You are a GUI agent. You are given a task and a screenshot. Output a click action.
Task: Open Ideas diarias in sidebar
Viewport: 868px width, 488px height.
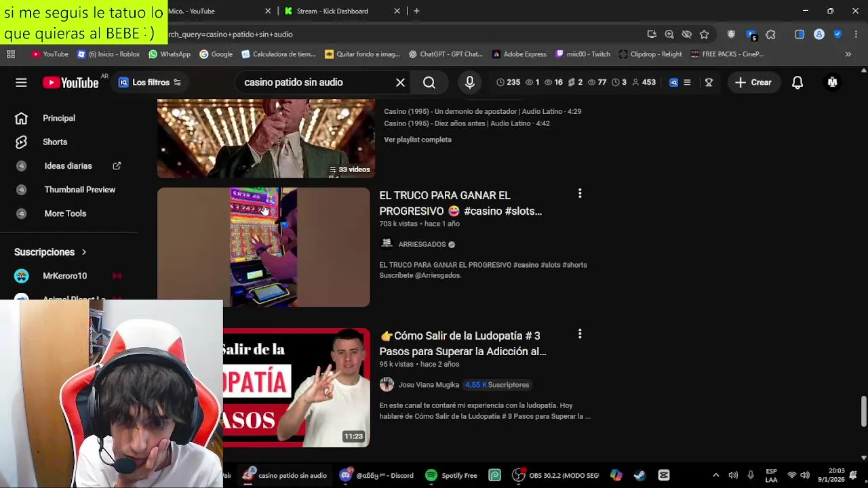coord(68,165)
